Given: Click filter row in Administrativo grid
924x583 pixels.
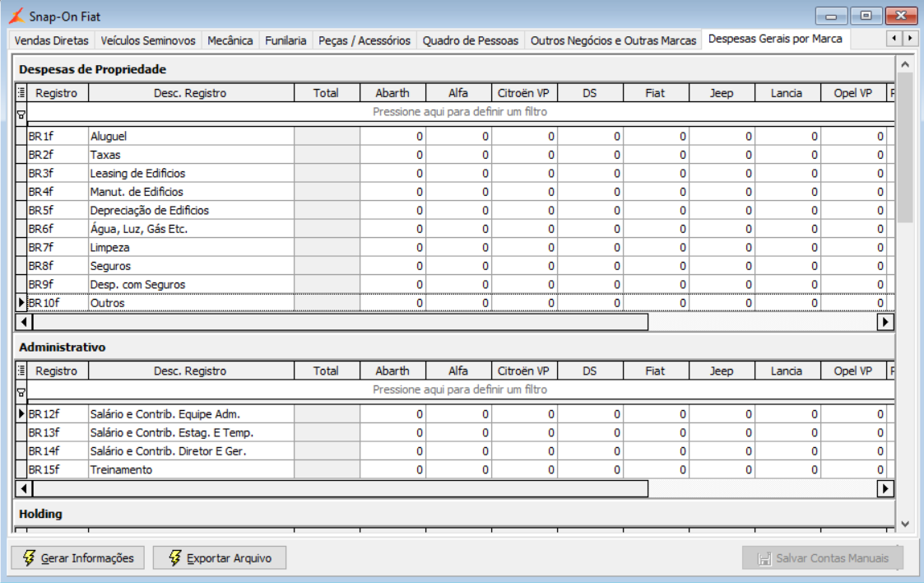Looking at the screenshot, I should [460, 389].
